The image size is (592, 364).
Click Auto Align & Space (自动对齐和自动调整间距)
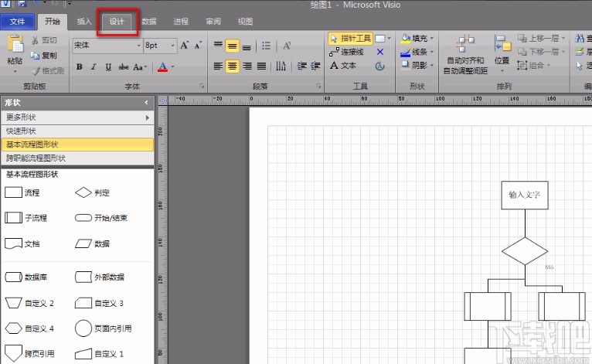tap(465, 55)
